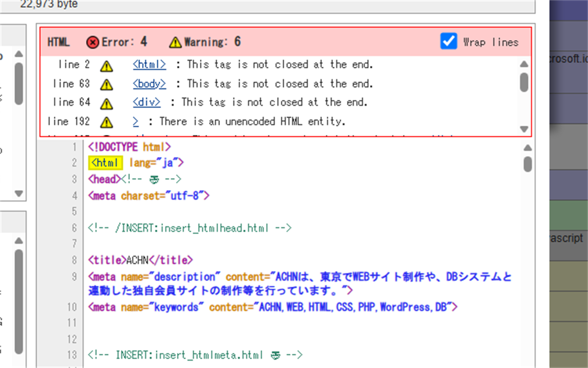The image size is (588, 368).
Task: Click the error list scrollbar thumb
Action: tap(524, 81)
